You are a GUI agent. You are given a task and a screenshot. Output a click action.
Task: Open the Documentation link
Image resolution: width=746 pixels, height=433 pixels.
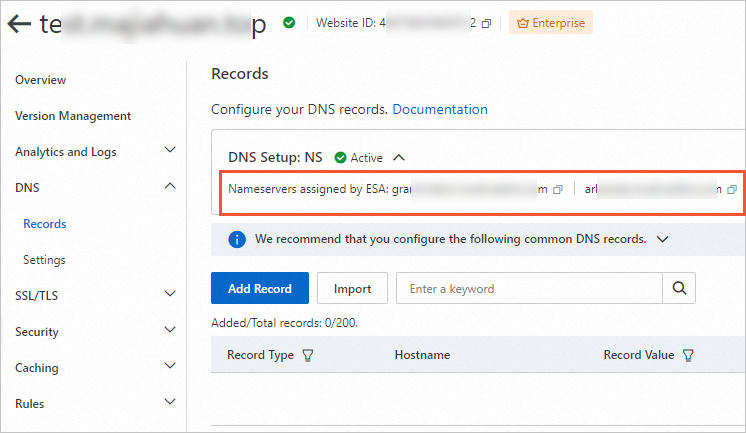(x=440, y=109)
